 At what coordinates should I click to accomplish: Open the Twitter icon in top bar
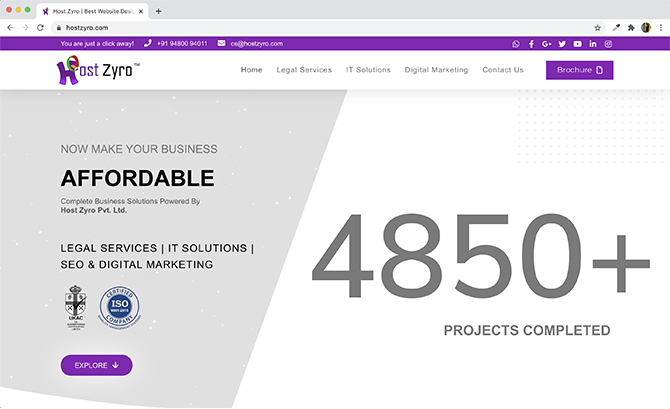click(x=562, y=44)
